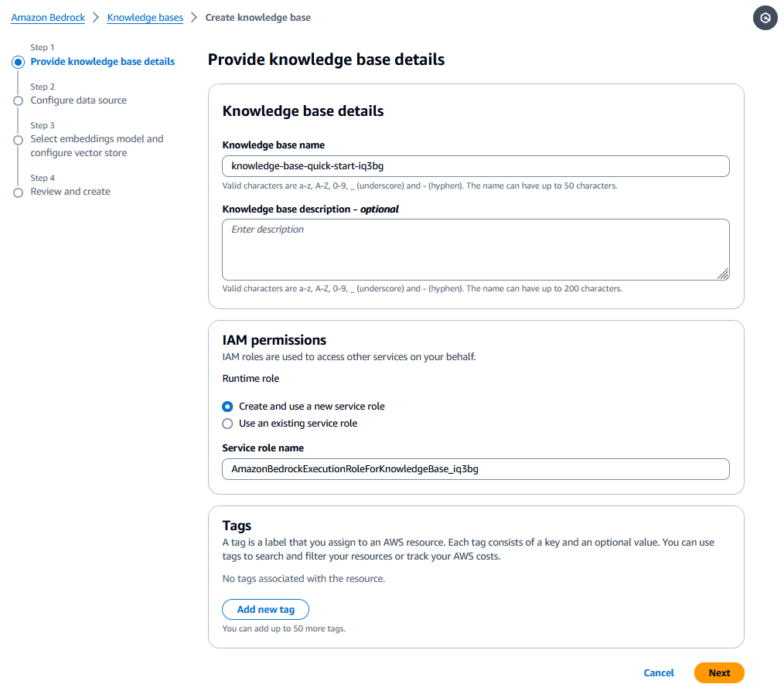
Task: Go to Review and create step
Action: (x=70, y=192)
